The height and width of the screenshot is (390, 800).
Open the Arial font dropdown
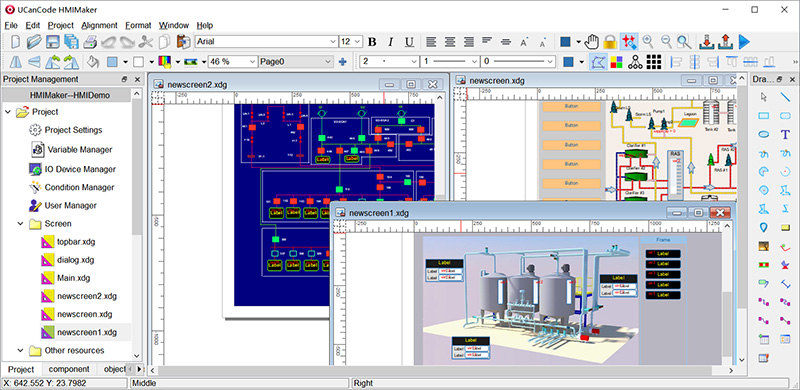pos(267,42)
